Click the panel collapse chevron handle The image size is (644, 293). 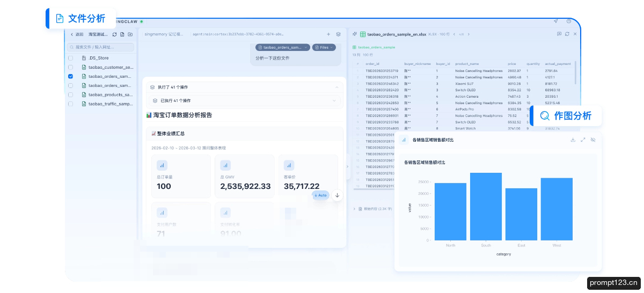pos(347,166)
